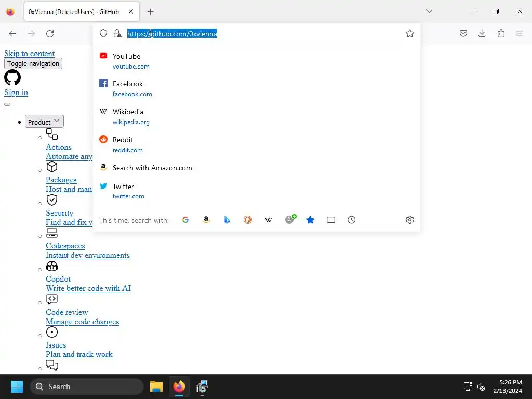Open the Downloads panel icon

[482, 33]
